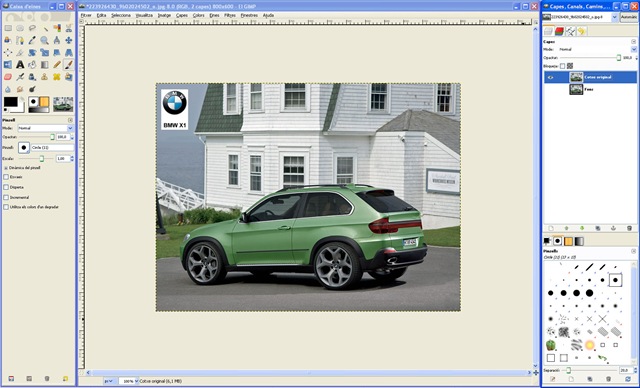640x388 pixels.
Task: Select the Select by Color tool
Action: [57, 28]
